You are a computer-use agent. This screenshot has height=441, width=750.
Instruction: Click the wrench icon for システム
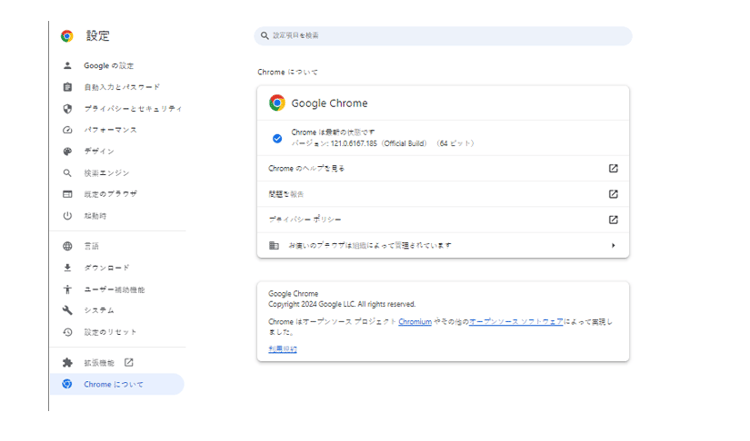pyautogui.click(x=67, y=310)
